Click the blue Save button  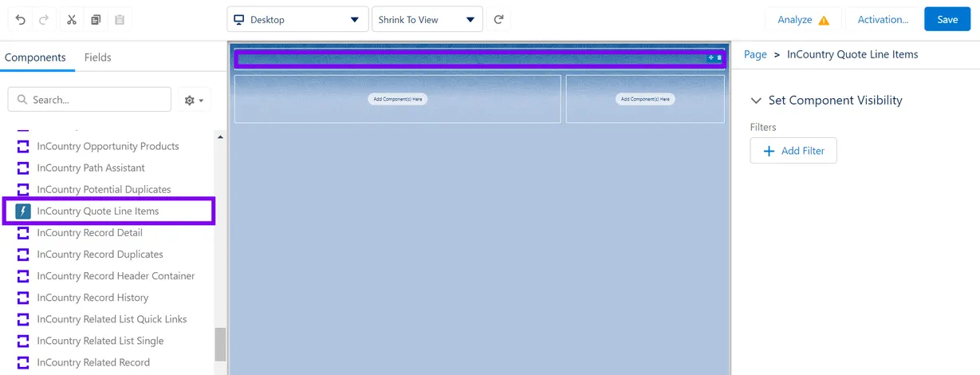[x=947, y=19]
